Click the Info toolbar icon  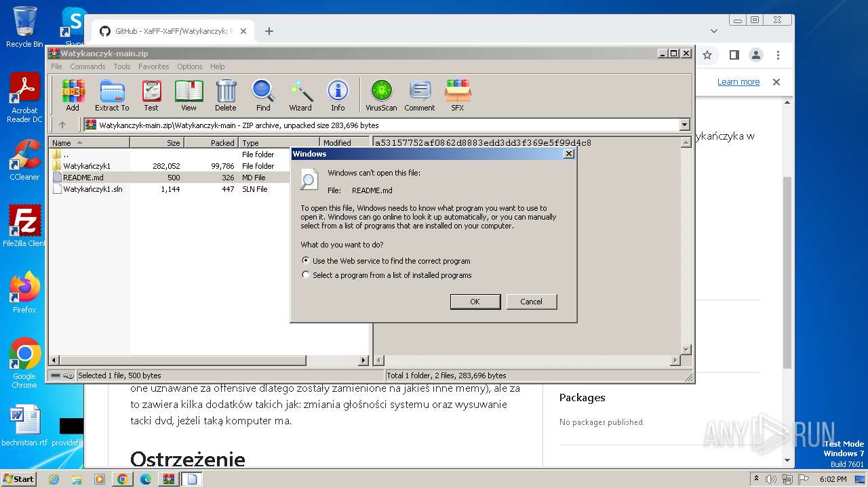pos(338,95)
